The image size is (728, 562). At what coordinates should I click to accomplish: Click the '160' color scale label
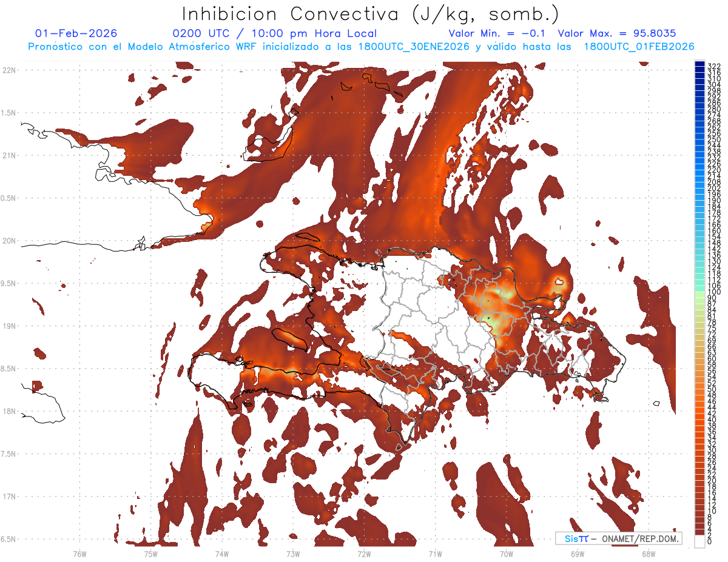714,231
